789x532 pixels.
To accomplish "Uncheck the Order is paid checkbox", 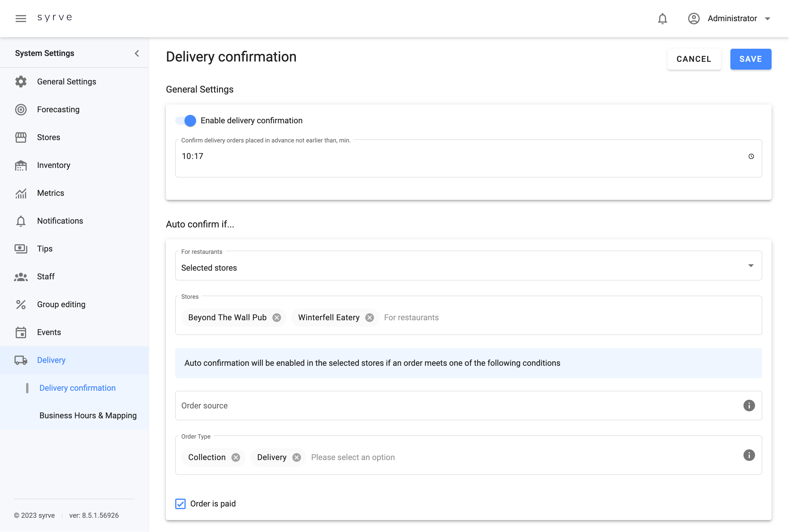I will (180, 504).
